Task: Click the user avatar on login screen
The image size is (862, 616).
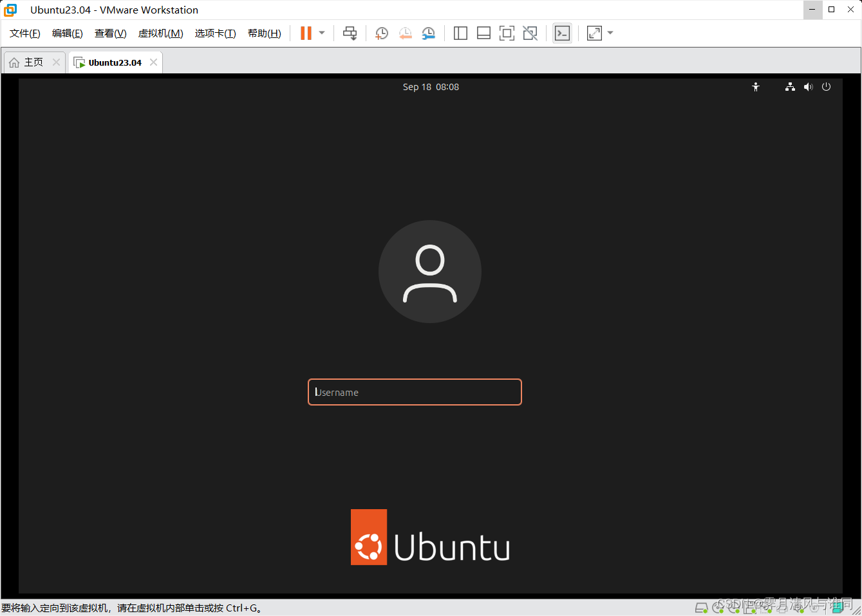Action: coord(430,272)
